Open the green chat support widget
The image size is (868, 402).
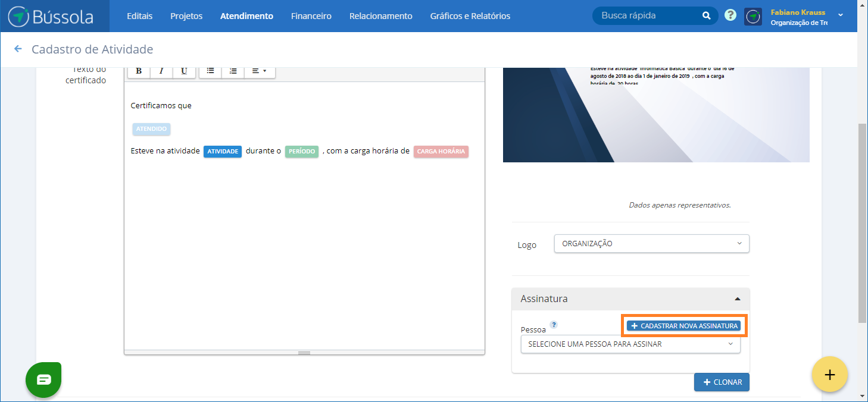[x=43, y=379]
